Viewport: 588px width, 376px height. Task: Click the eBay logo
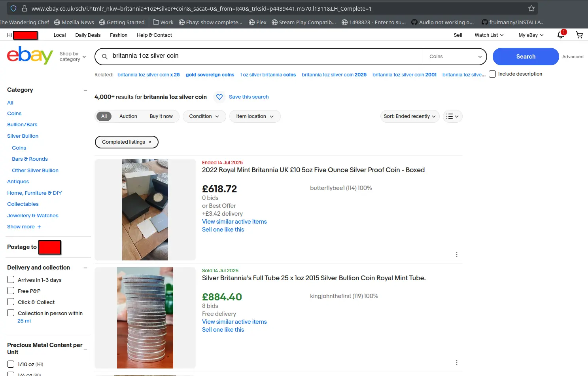[30, 56]
